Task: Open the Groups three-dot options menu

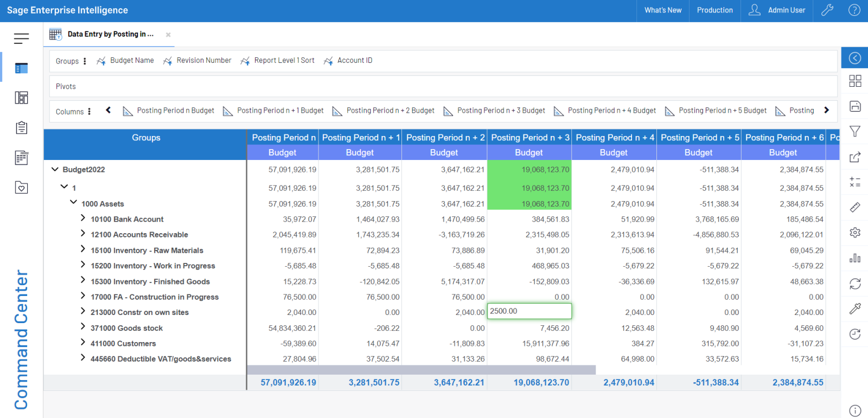Action: coord(85,61)
